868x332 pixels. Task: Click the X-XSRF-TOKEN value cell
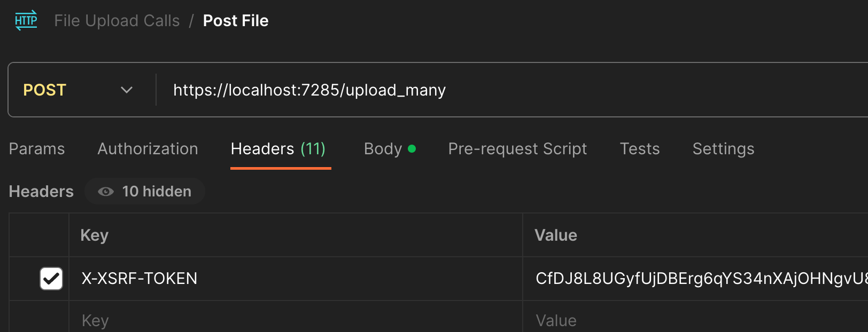(x=695, y=279)
